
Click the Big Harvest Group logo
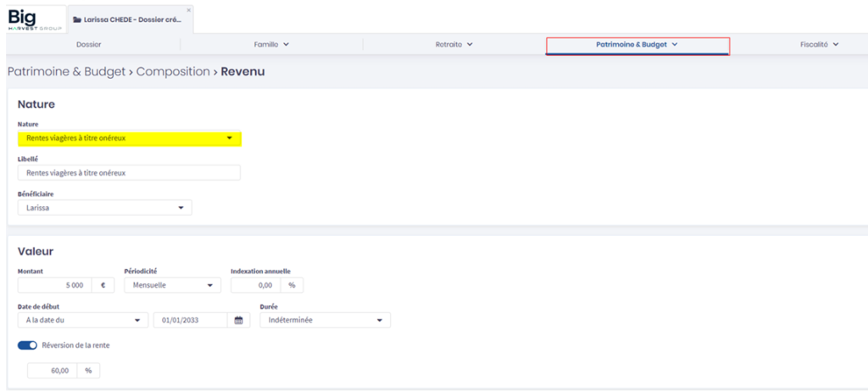point(32,18)
